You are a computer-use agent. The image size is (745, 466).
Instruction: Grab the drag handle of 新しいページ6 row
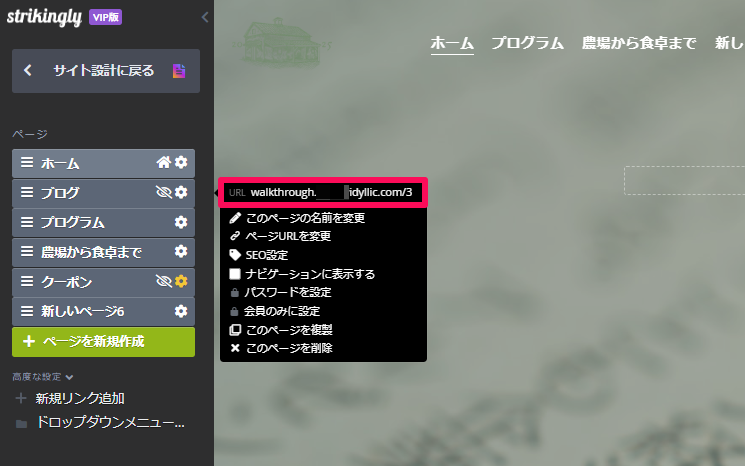point(27,311)
